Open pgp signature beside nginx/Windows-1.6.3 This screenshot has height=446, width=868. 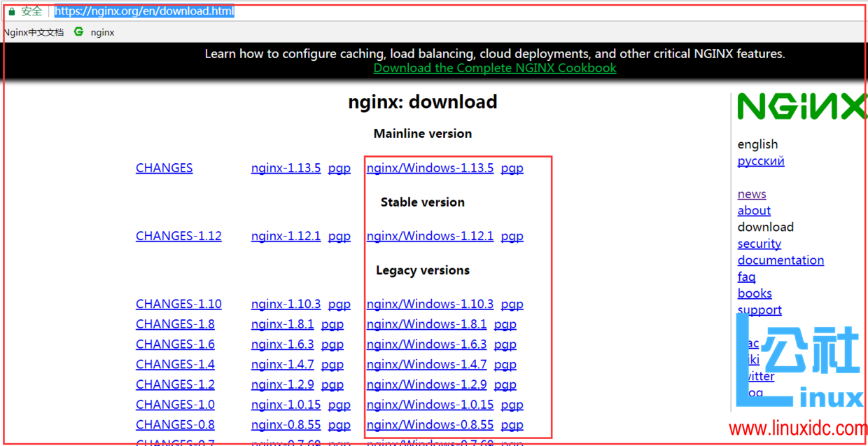tap(505, 344)
